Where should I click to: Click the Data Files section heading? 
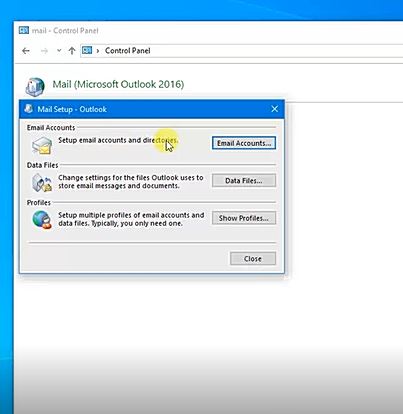42,165
